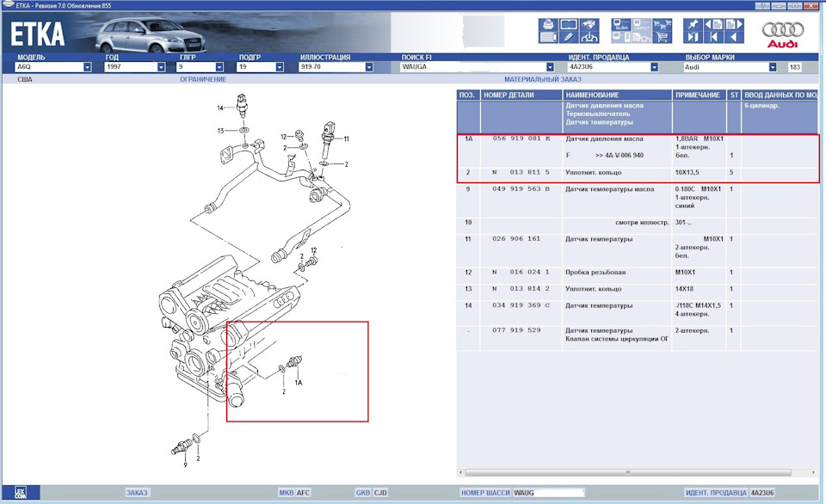The height and width of the screenshot is (504, 826).
Task: Click the ETKA logo banner
Action: tap(38, 34)
